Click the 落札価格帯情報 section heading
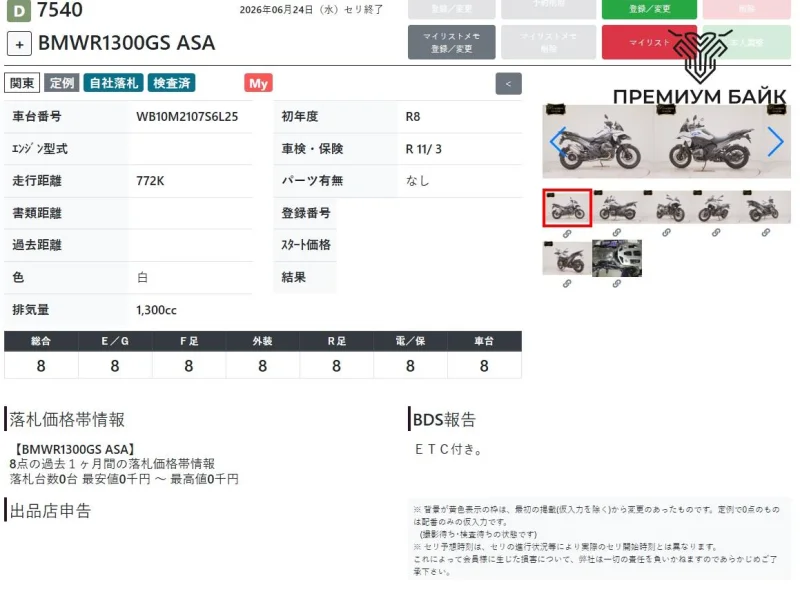 [x=67, y=420]
